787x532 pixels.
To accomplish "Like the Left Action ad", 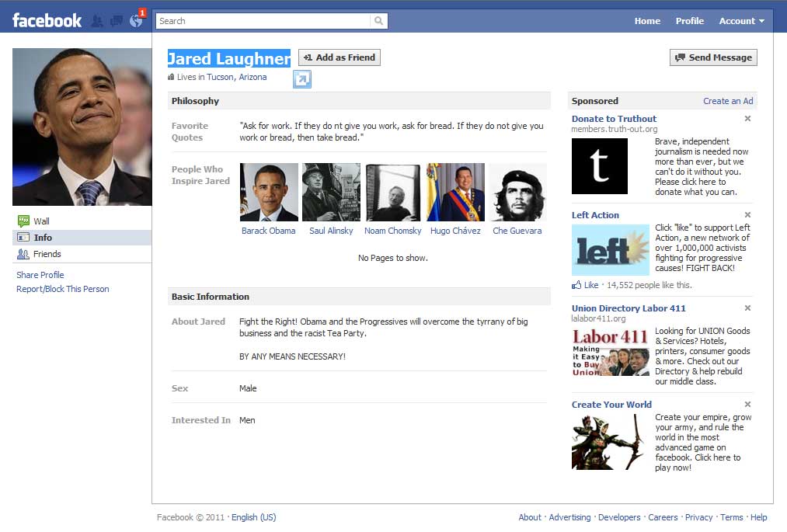I will [x=591, y=285].
